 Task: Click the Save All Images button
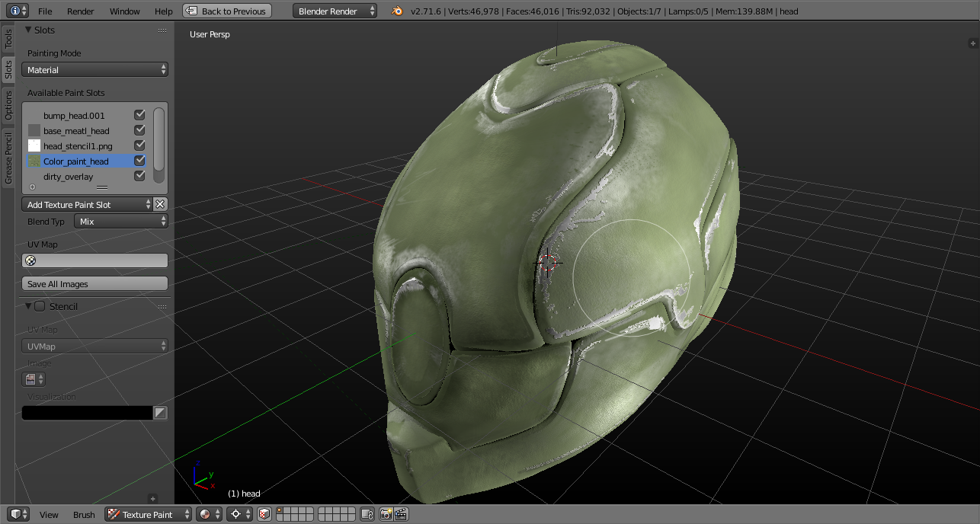pyautogui.click(x=94, y=284)
